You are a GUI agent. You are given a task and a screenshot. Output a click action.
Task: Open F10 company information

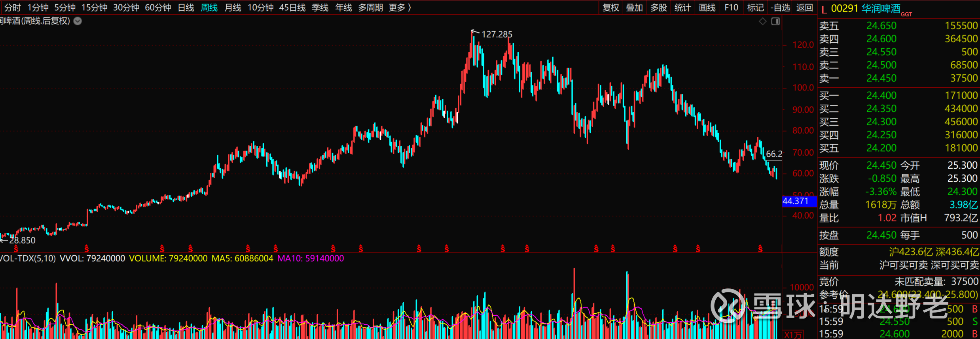[732, 8]
